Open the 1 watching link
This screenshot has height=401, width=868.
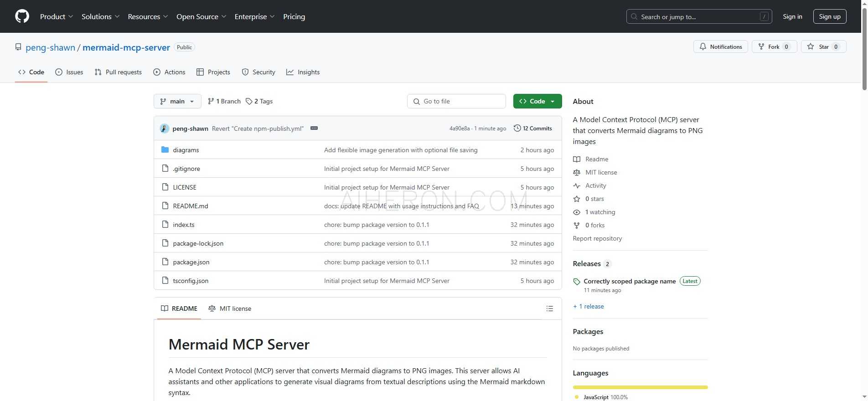click(x=594, y=212)
